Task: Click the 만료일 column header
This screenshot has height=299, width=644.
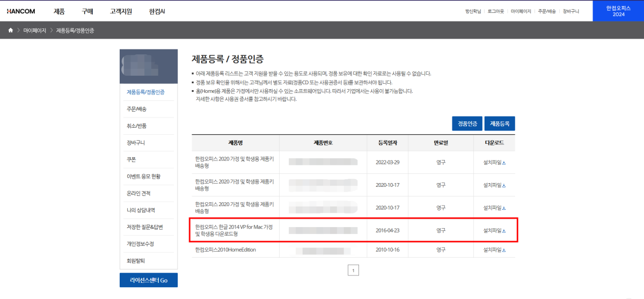Action: (x=441, y=143)
